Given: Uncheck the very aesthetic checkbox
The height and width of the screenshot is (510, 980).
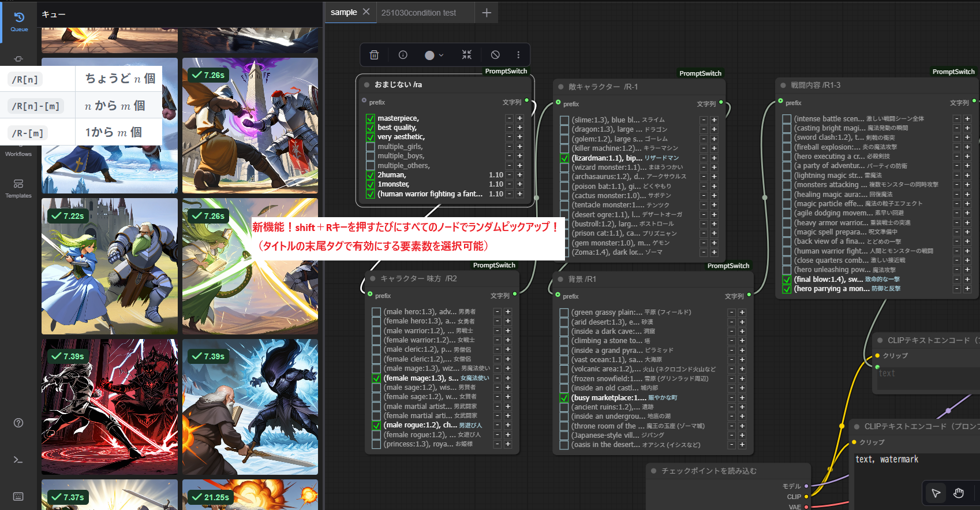Looking at the screenshot, I should pyautogui.click(x=371, y=137).
